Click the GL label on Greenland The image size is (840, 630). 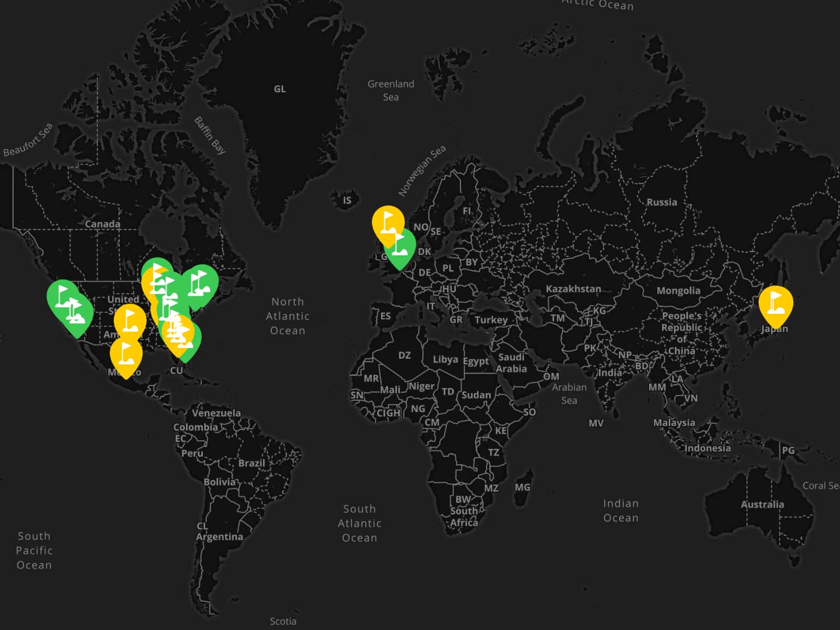click(x=279, y=89)
